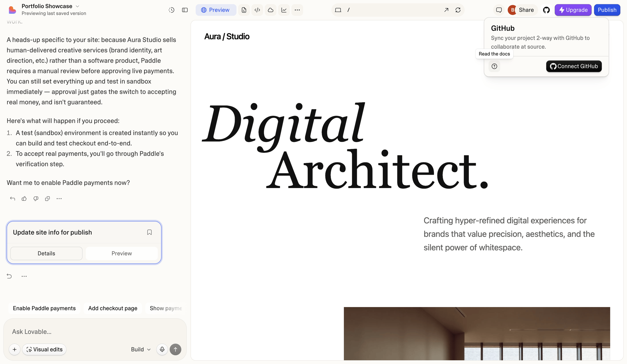Send the message with arrow button
627x364 pixels.
click(x=176, y=349)
